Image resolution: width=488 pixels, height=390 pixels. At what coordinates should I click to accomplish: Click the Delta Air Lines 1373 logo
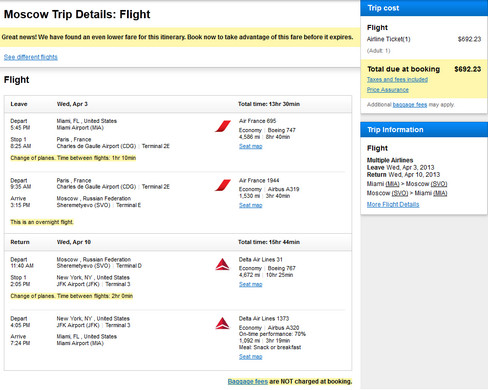point(222,323)
